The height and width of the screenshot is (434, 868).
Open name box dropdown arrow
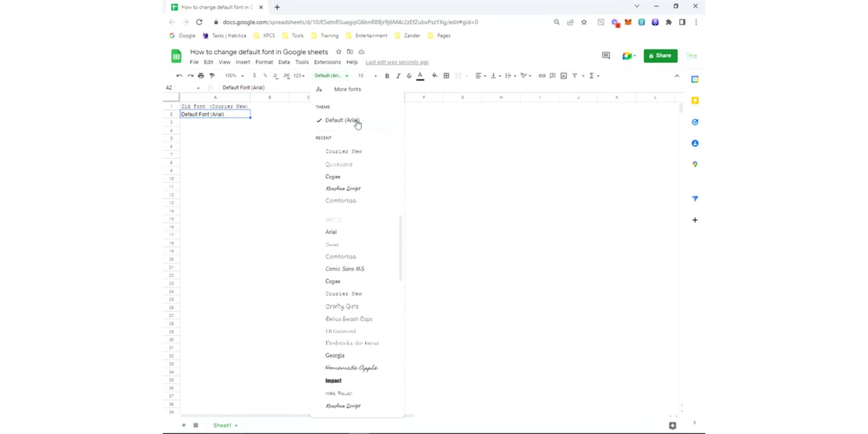[198, 88]
